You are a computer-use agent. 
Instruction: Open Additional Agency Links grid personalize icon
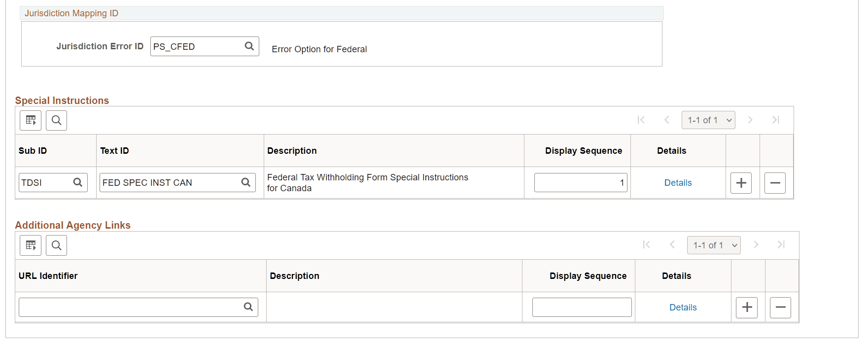(31, 245)
